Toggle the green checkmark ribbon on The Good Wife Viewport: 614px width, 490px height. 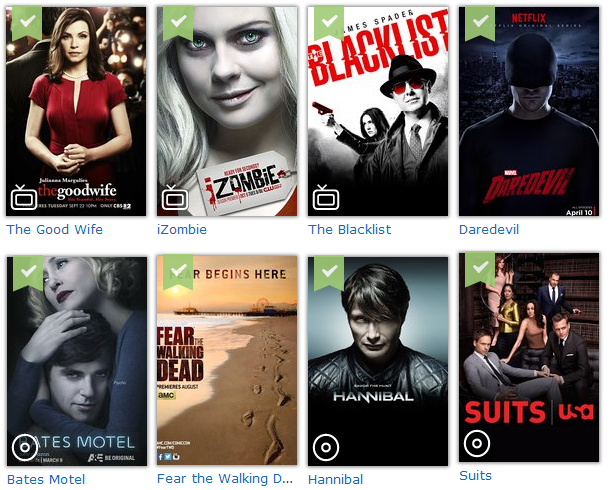27,23
